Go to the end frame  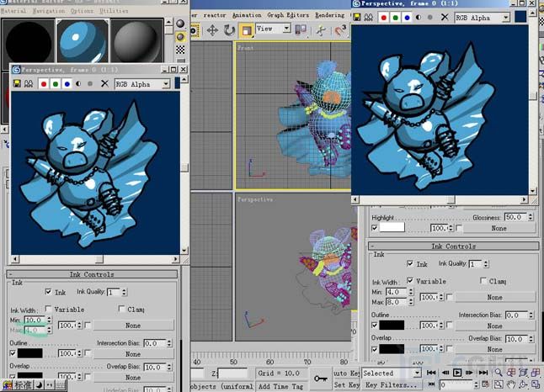tap(483, 373)
